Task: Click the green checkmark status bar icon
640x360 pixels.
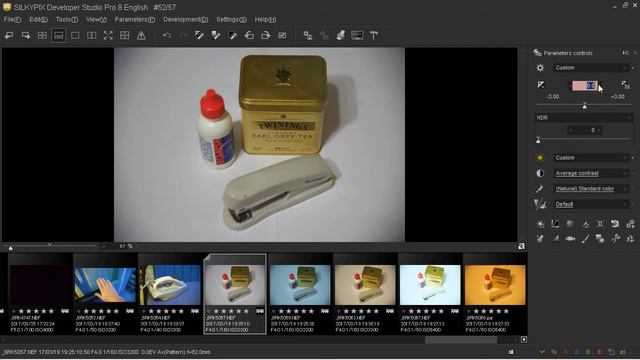Action: 542,351
